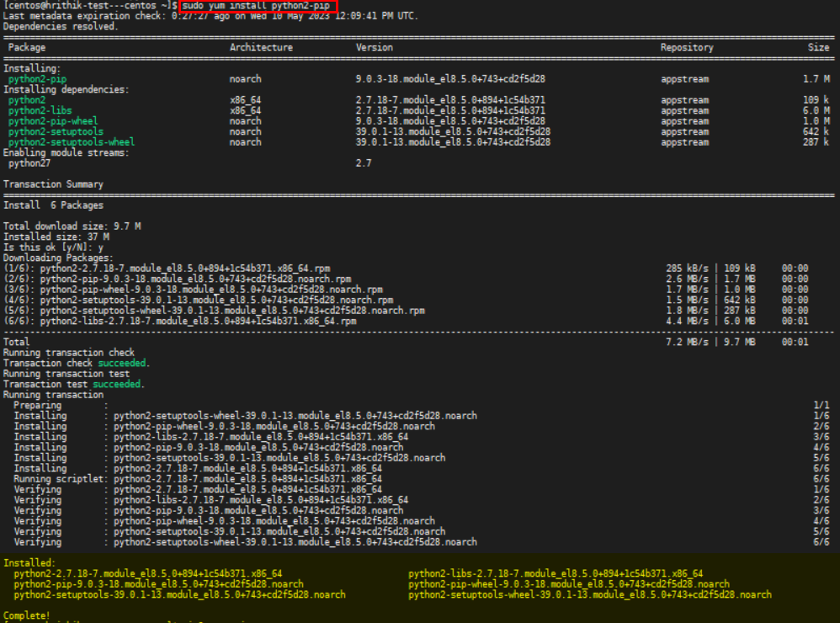The image size is (840, 623).
Task: Click the 'Installing dependencies:' label
Action: coord(66,89)
